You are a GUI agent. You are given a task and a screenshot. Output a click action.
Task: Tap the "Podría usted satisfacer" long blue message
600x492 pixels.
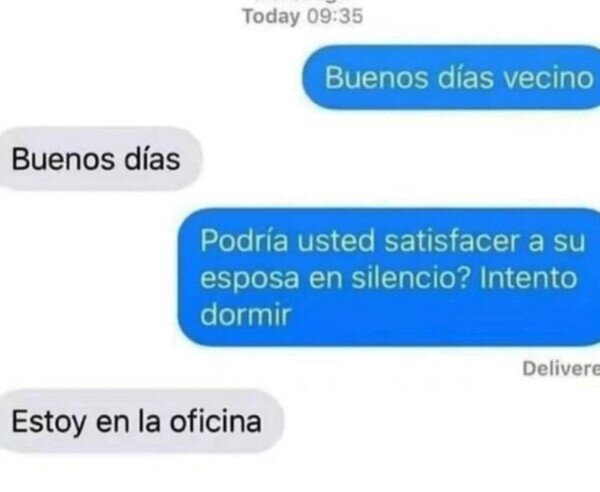click(389, 277)
